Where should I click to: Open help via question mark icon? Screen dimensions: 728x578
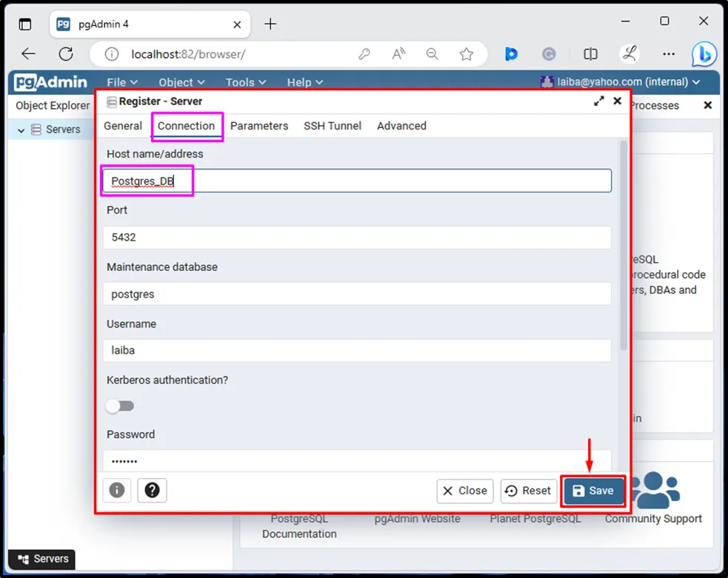tap(152, 490)
